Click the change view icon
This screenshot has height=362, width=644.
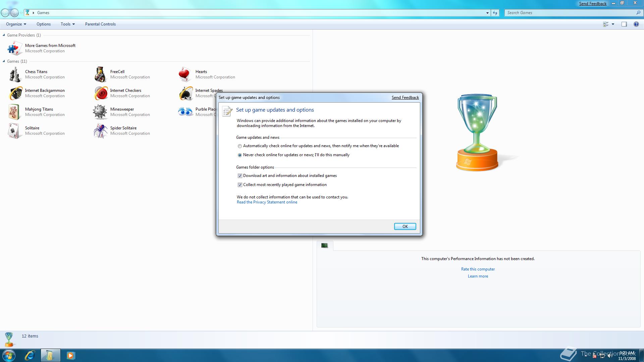pos(606,24)
